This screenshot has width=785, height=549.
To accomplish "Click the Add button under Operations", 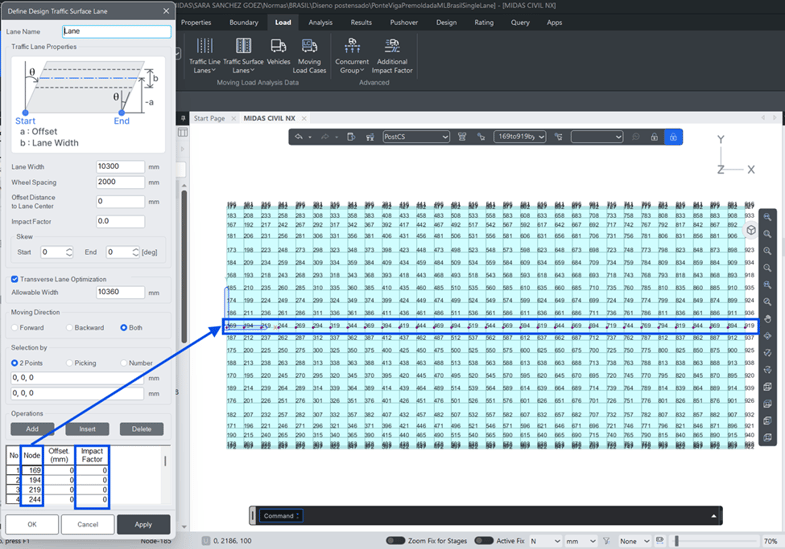I will coord(32,428).
